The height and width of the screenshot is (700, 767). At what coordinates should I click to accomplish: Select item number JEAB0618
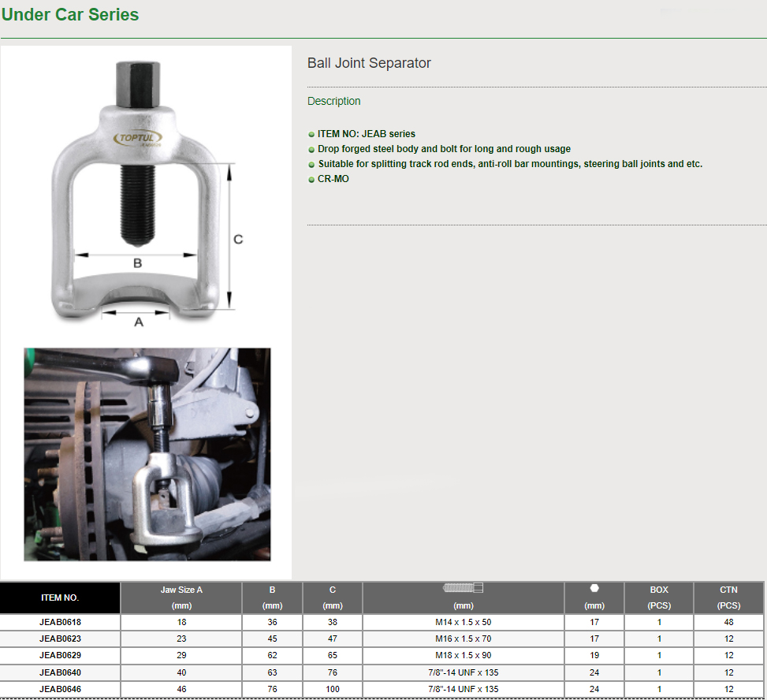coord(60,622)
